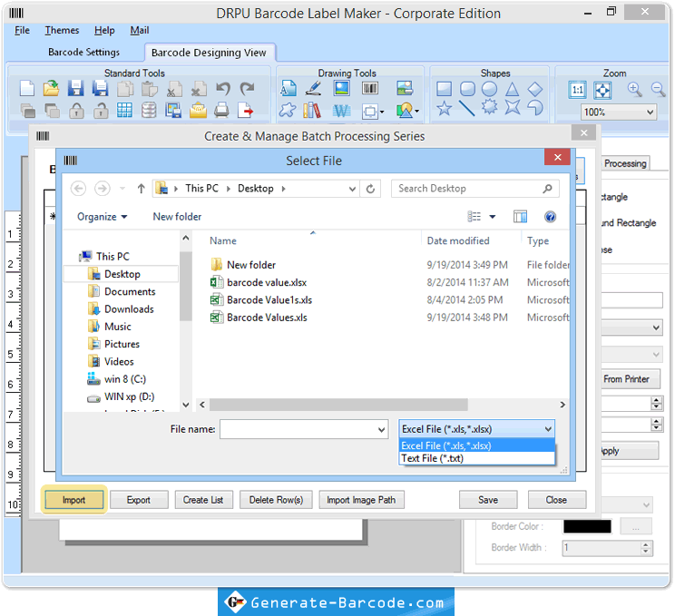
Task: Click the New document icon in Standard Tools
Action: (27, 89)
